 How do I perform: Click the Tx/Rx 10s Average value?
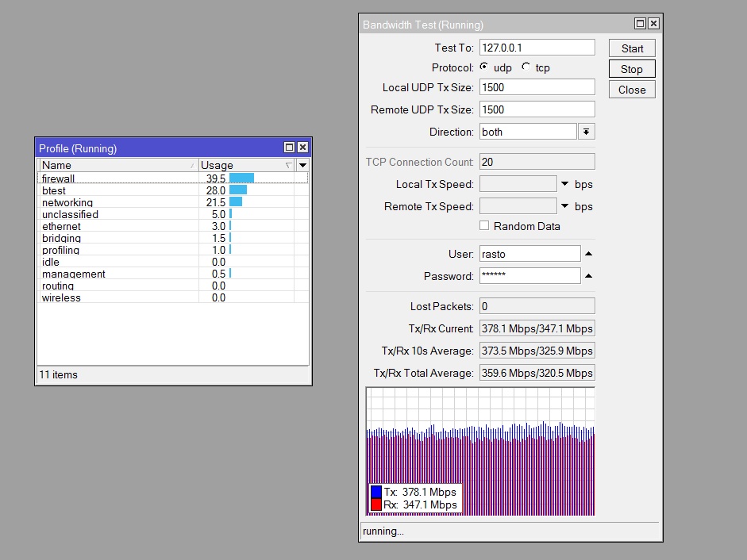537,351
